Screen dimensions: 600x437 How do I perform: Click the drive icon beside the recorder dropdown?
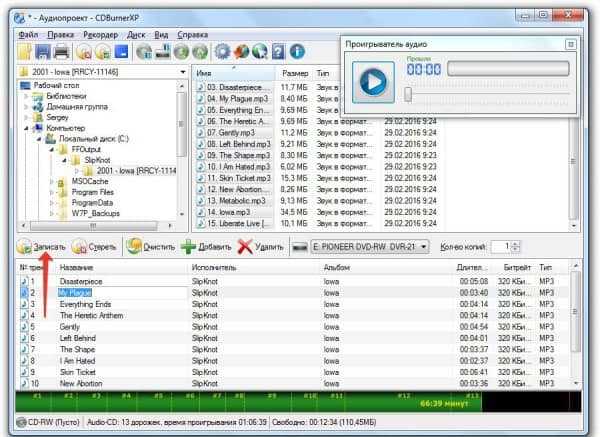point(300,247)
